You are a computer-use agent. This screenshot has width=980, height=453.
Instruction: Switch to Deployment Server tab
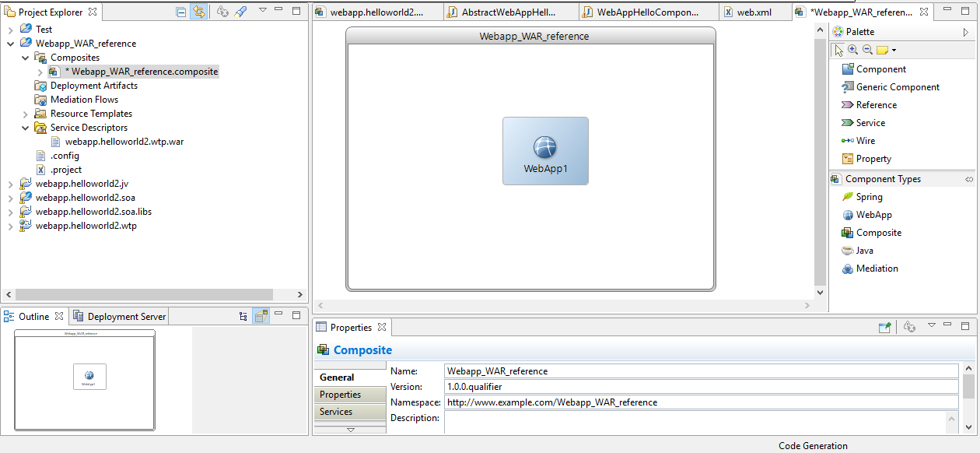(x=119, y=317)
